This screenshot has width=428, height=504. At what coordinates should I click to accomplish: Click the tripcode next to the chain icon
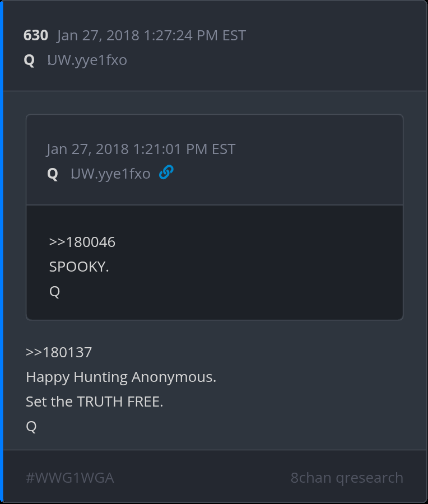tap(111, 174)
